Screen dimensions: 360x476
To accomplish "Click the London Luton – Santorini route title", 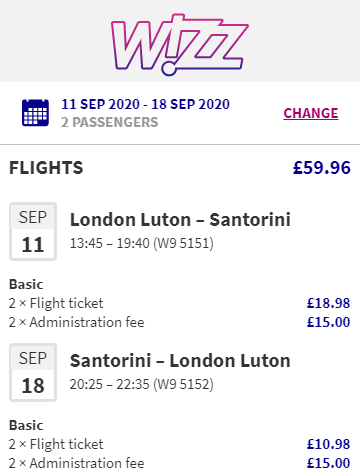I will point(180,220).
